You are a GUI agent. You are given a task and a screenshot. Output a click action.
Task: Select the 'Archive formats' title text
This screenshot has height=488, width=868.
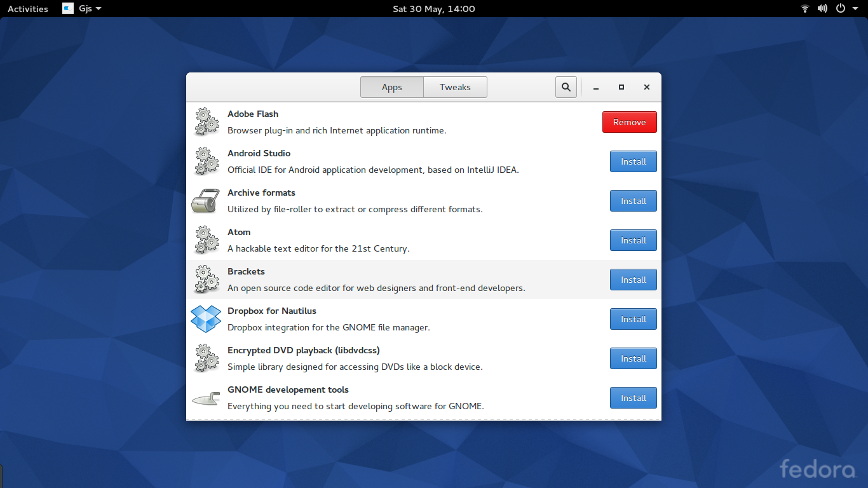[261, 193]
